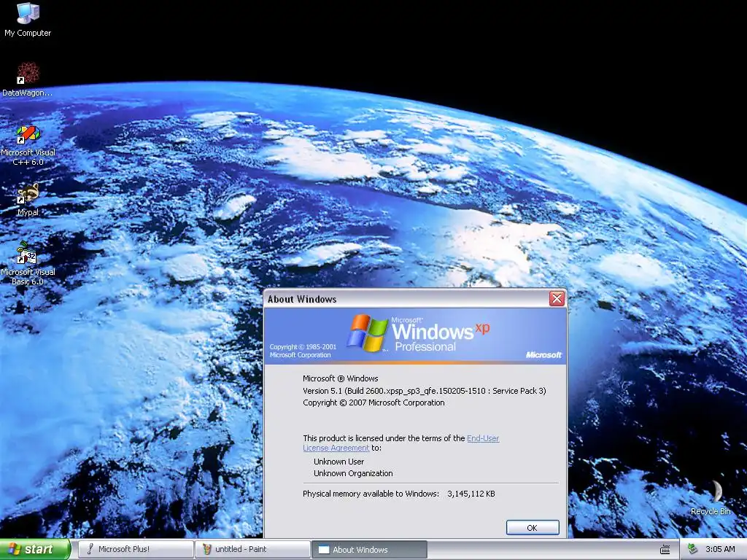Select the Microsoft Visual Basic 6.0 shortcut

(28, 264)
